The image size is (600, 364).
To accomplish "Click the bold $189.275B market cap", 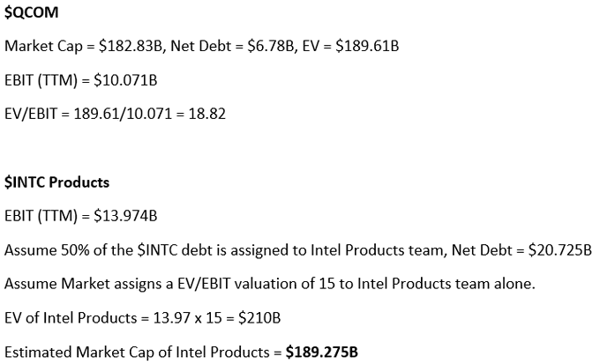I will [x=322, y=353].
